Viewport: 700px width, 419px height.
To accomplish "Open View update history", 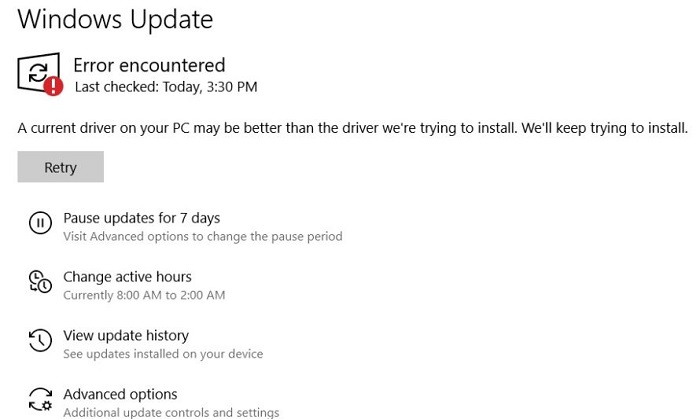I will tap(125, 336).
